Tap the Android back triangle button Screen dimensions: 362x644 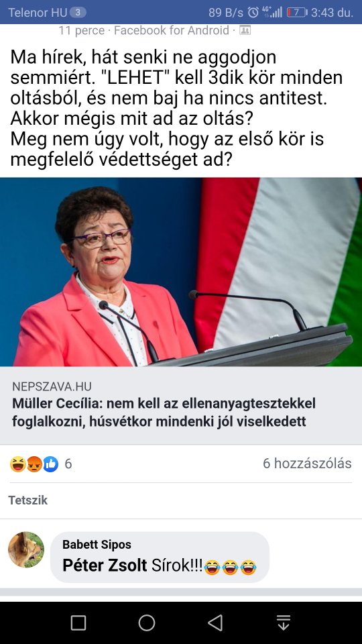215,623
